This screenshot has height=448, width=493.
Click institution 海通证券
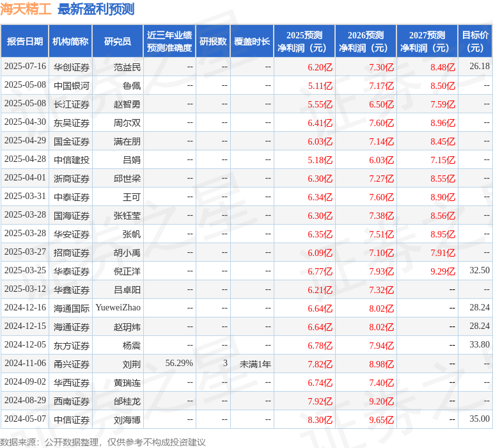pyautogui.click(x=72, y=327)
